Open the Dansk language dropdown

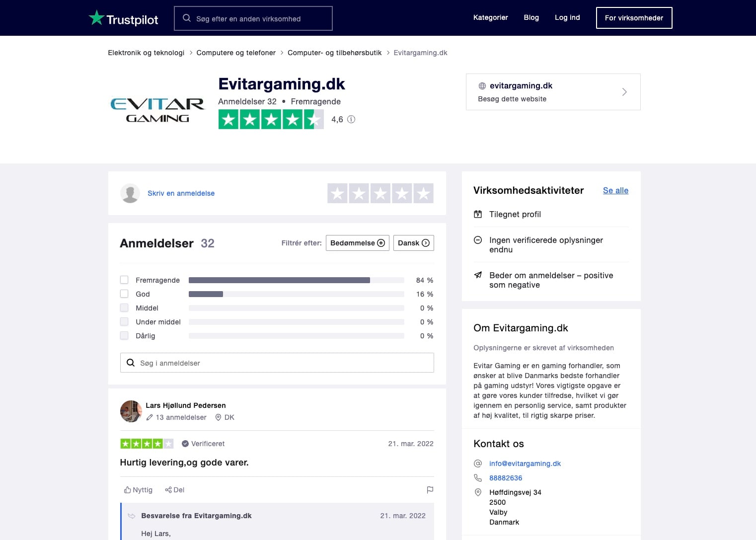pos(413,243)
